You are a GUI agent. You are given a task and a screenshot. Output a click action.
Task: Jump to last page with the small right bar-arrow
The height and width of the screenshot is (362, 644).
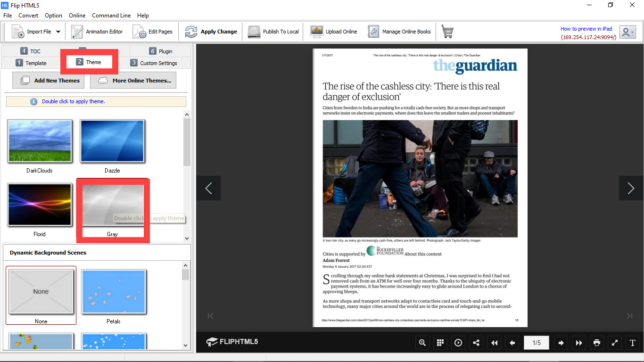click(x=629, y=315)
